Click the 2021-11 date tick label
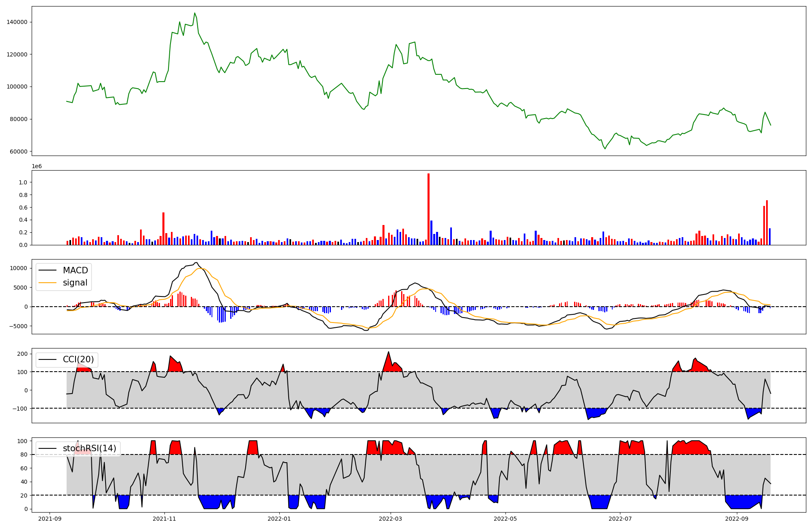 [164, 519]
